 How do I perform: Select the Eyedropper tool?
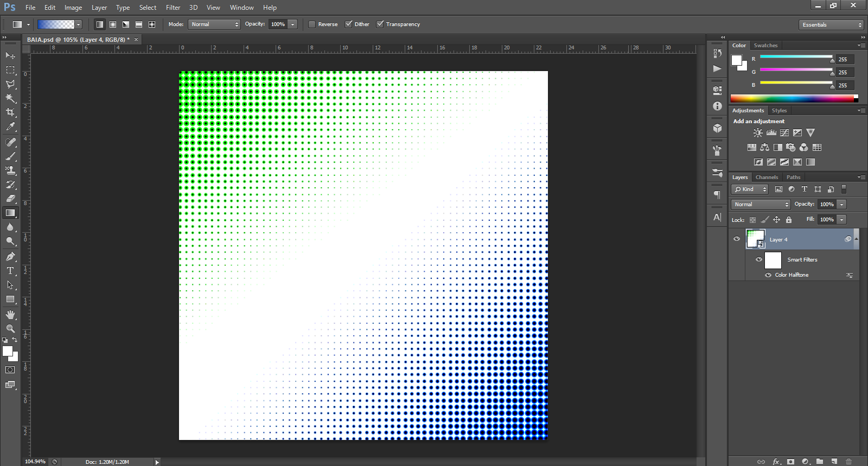click(x=10, y=127)
